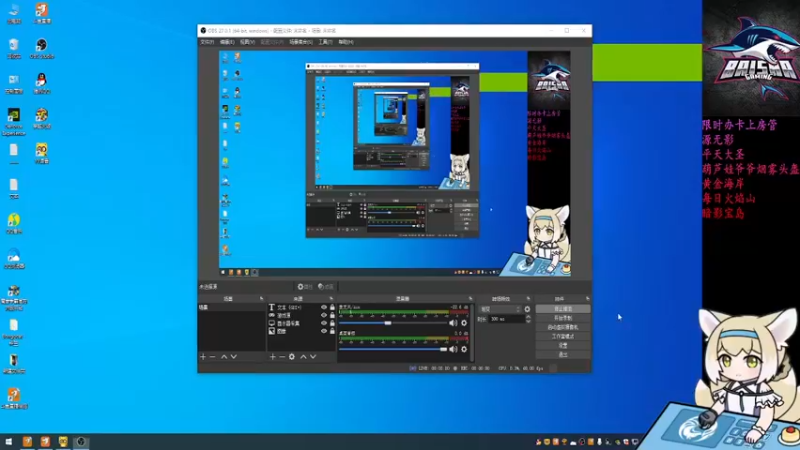800x450 pixels.
Task: Open the Desktop Audio settings gear
Action: (464, 349)
